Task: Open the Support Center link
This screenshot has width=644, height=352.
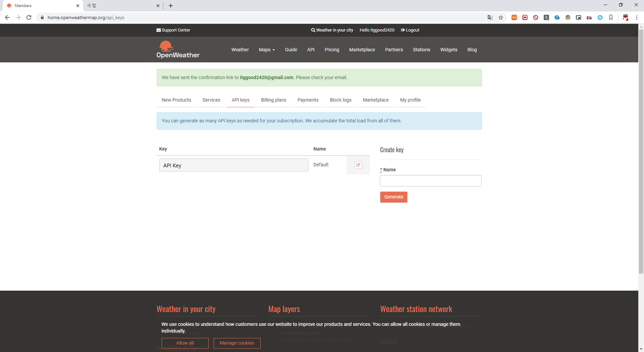Action: 173,30
